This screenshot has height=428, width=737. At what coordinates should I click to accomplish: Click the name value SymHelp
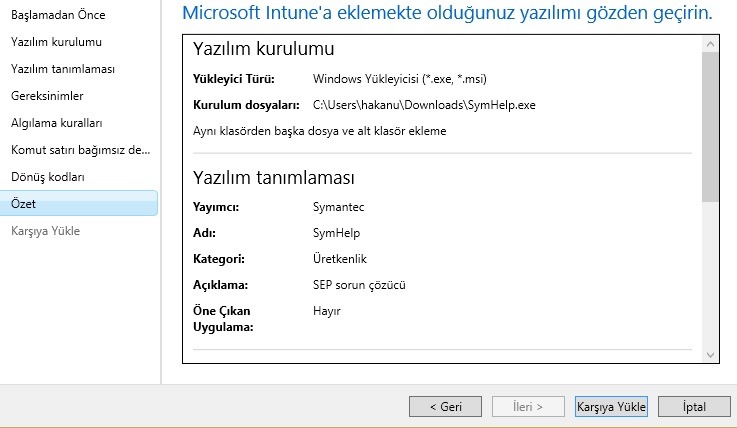(337, 233)
